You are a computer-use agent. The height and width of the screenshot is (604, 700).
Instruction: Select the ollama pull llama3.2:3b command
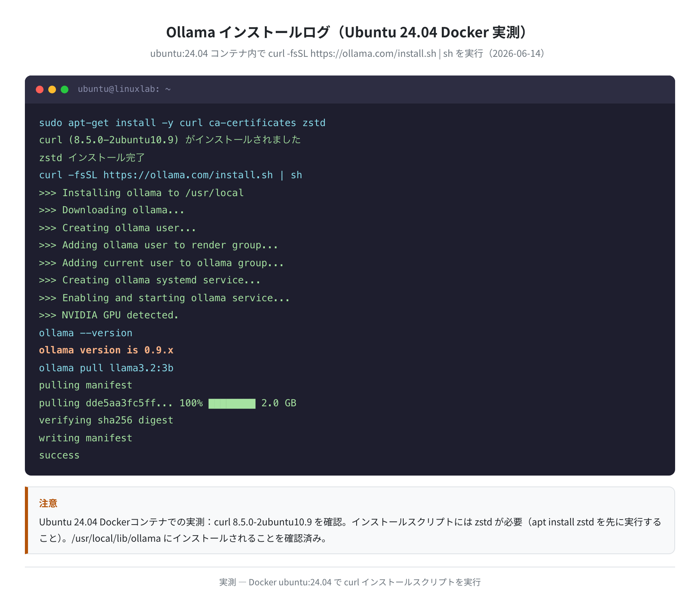tap(106, 368)
